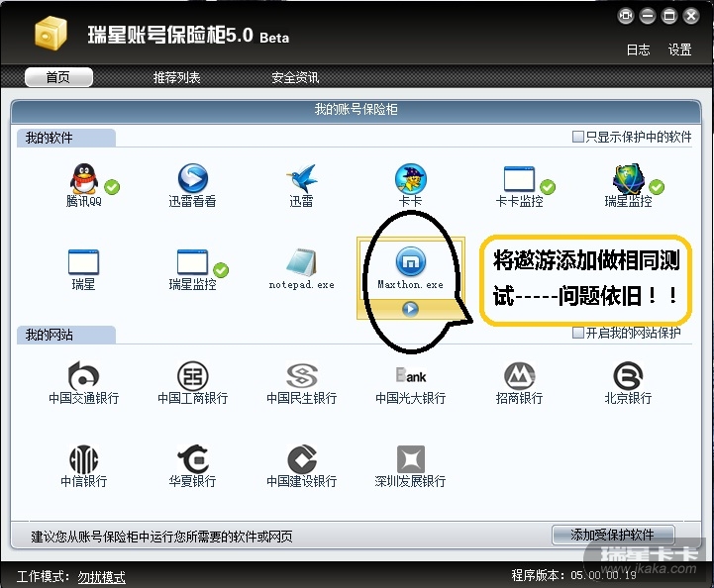Minimize the 瑞星账号保险柜 window
Viewport: 714px width, 588px height.
pos(648,17)
